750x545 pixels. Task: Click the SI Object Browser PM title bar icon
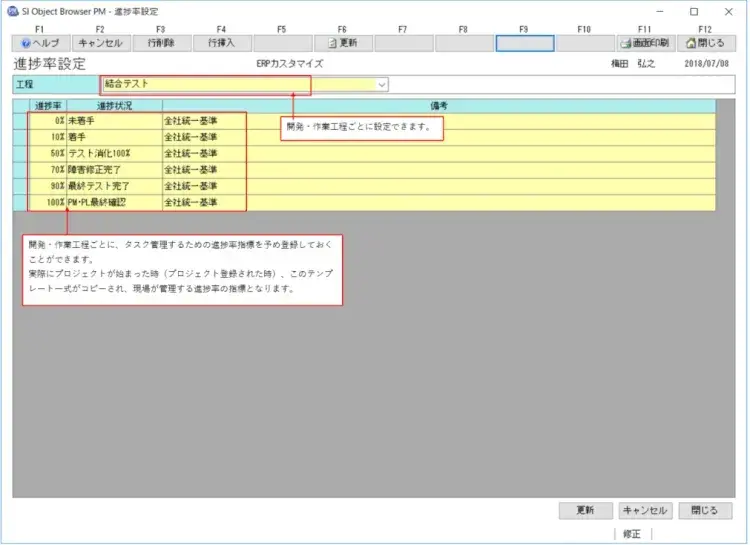(x=13, y=11)
